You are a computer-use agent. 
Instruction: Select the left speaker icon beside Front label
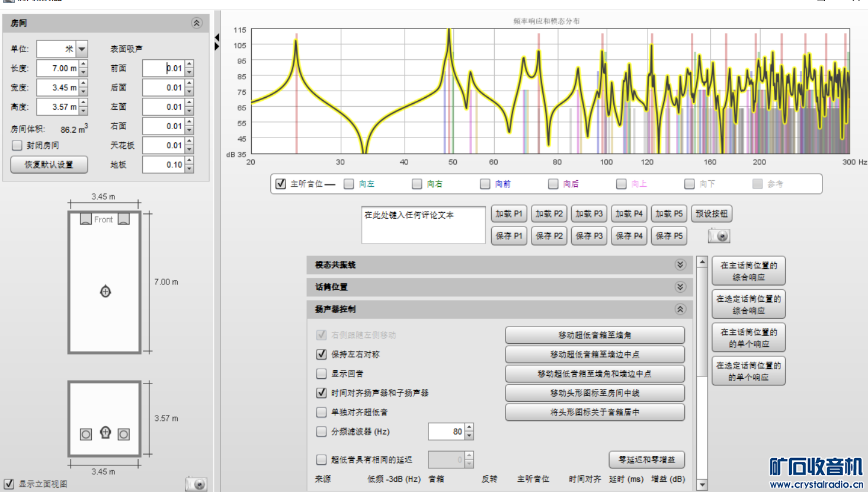86,219
